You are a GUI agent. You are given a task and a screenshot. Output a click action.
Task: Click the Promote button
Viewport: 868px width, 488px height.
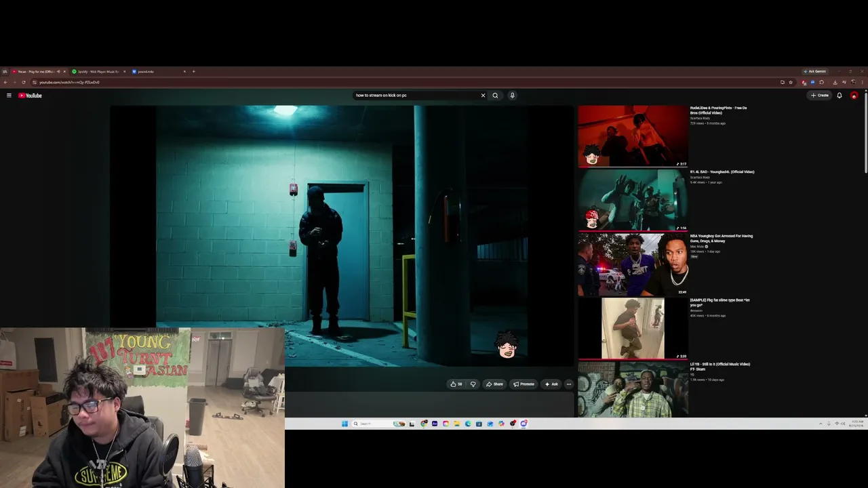[x=524, y=384]
